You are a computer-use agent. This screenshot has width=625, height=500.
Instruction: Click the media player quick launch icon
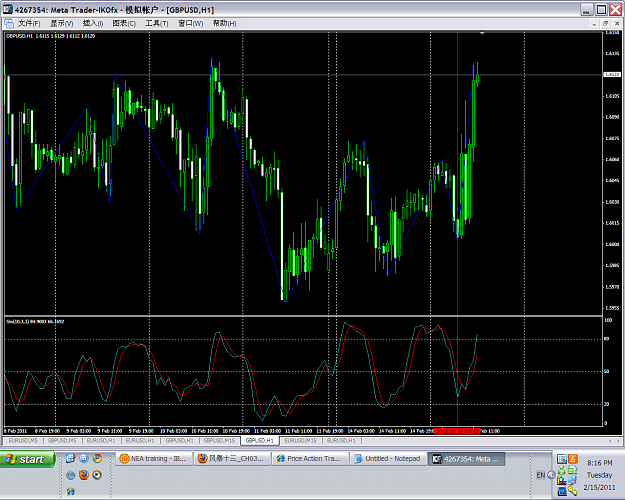tap(97, 475)
